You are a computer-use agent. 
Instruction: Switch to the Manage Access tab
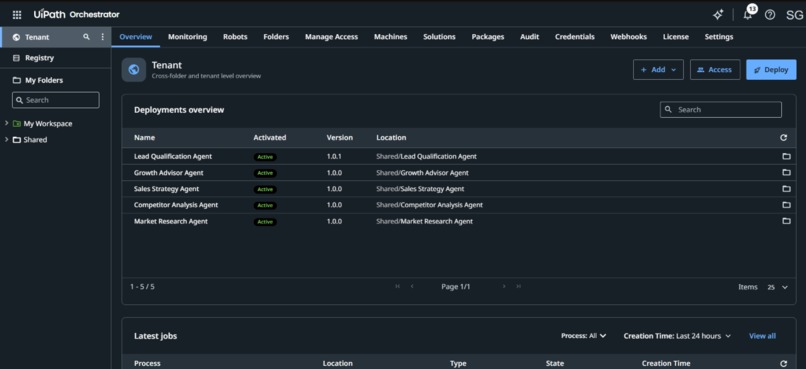pyautogui.click(x=332, y=37)
